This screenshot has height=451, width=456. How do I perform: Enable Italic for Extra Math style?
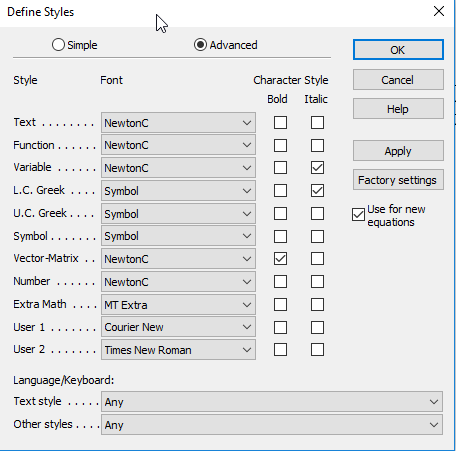click(x=317, y=304)
